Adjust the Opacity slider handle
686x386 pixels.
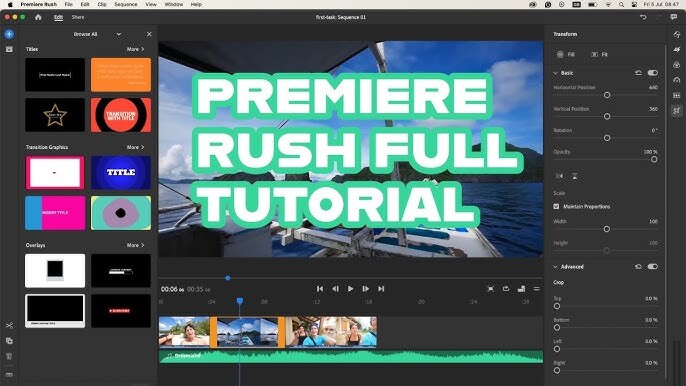point(654,159)
